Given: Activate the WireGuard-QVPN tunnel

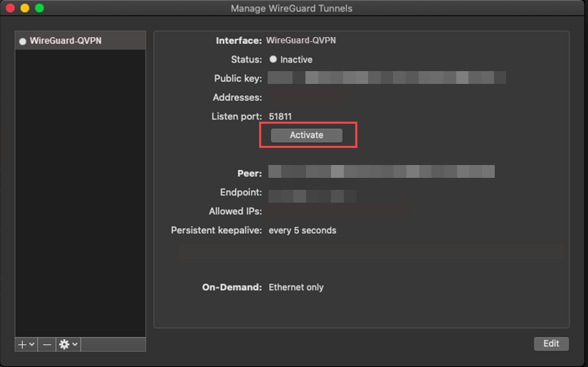Looking at the screenshot, I should click(x=306, y=135).
